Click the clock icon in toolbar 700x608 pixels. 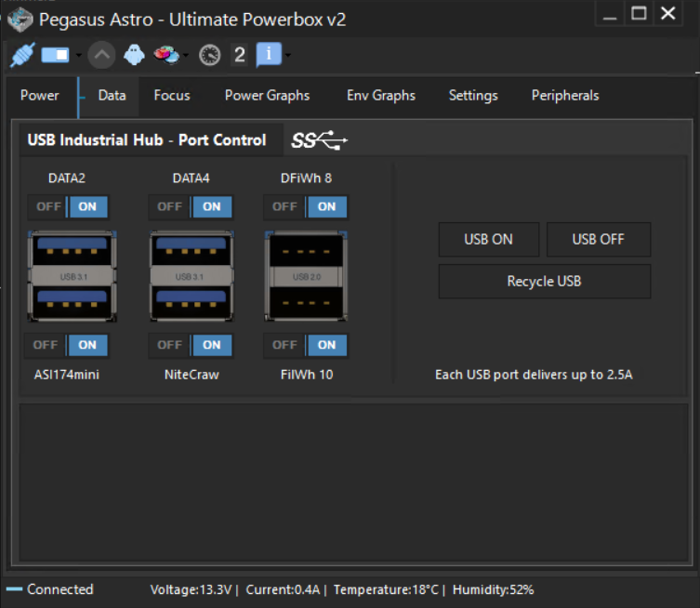click(x=209, y=55)
